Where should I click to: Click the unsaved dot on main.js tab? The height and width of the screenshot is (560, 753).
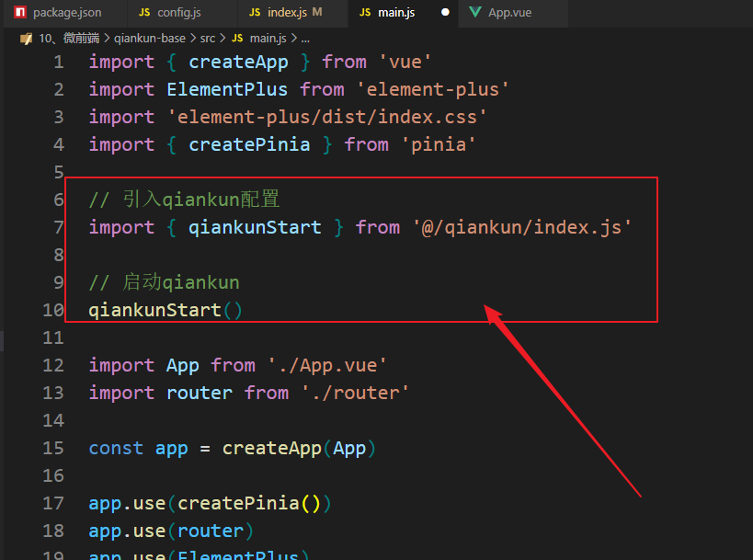coord(446,13)
